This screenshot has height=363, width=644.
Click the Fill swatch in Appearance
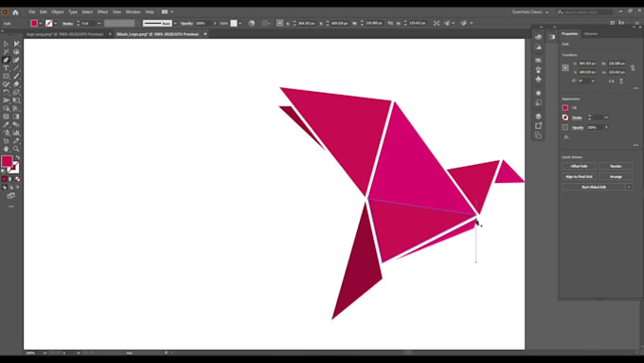565,108
